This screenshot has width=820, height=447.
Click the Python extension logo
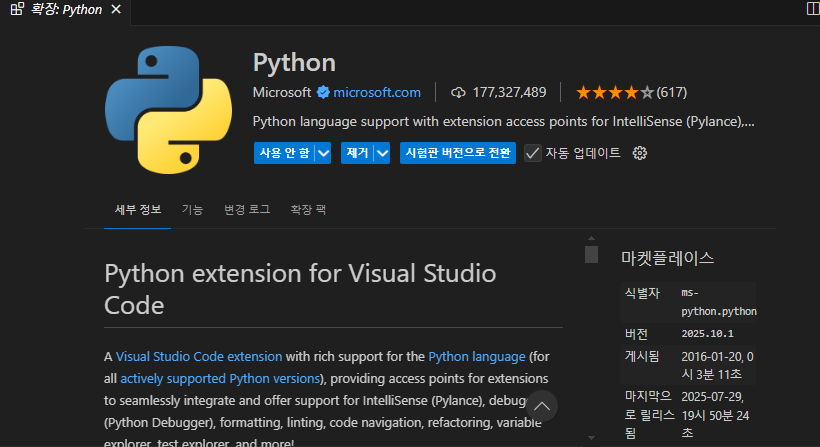coord(168,110)
